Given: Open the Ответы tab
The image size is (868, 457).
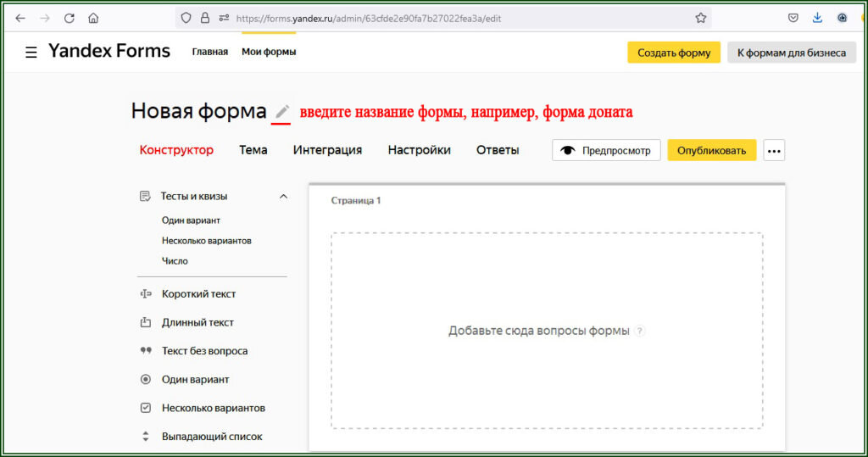Looking at the screenshot, I should (498, 150).
